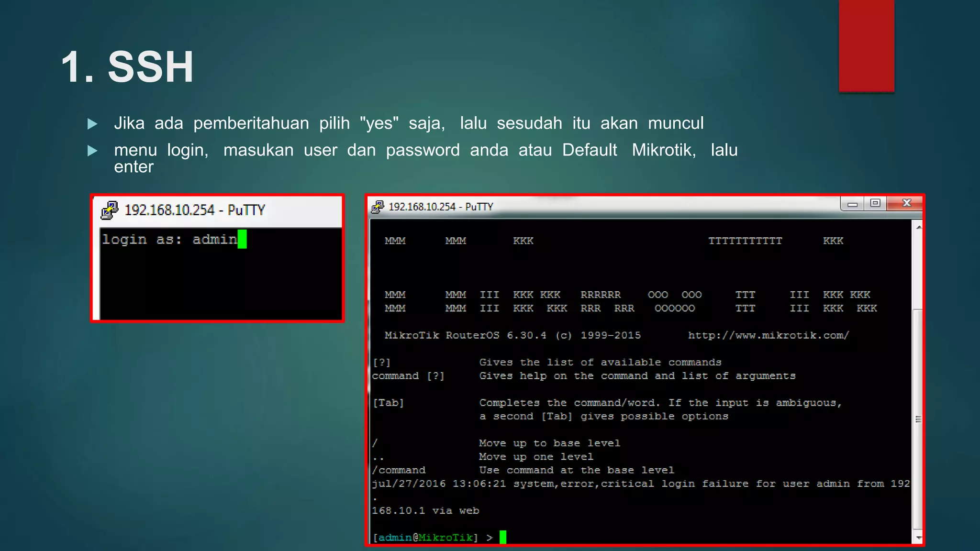The image size is (980, 551).
Task: Click the large window title '192.168.10.254 - PuTTY'
Action: coord(441,207)
